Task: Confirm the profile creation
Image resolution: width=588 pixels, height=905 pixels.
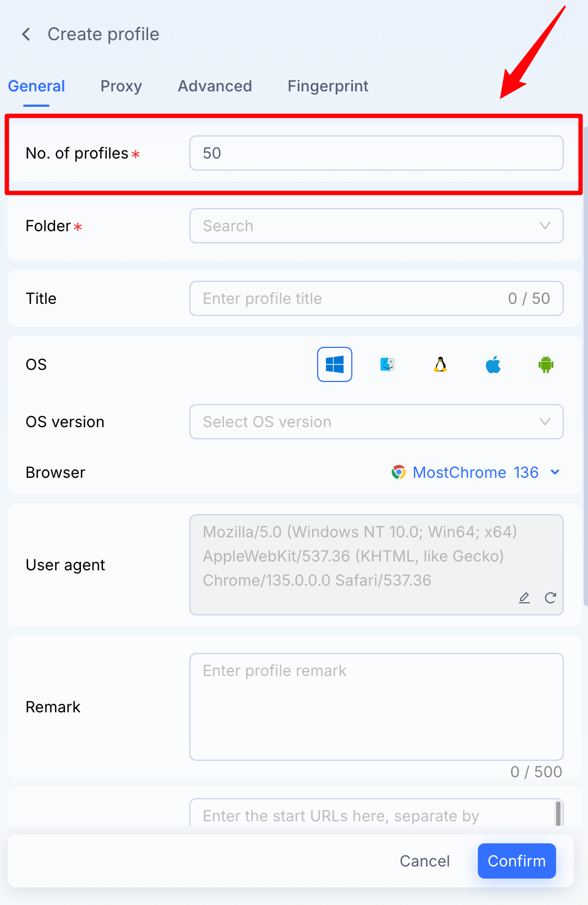Action: (x=517, y=861)
